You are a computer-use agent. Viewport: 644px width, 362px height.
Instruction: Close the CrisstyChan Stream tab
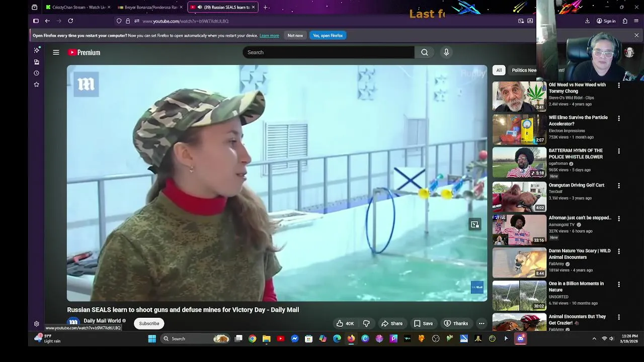pyautogui.click(x=109, y=7)
